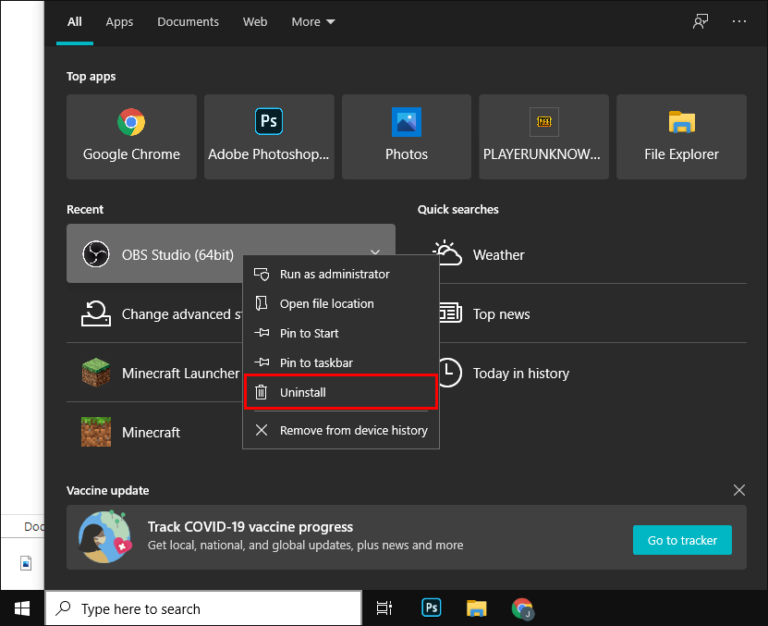Click the pin icon beside Pin to taskbar
This screenshot has width=768, height=626.
pyautogui.click(x=262, y=362)
